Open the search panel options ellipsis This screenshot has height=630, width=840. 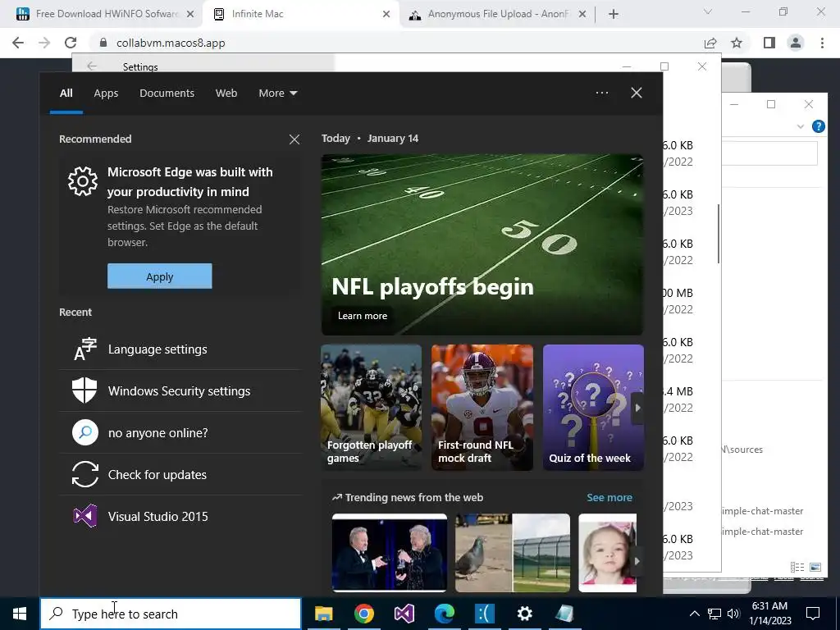coord(602,93)
